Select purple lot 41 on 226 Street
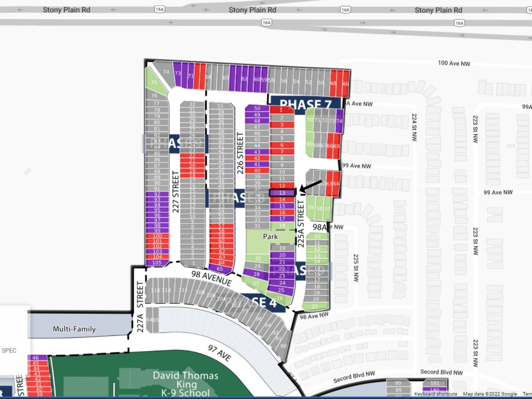 (257, 164)
